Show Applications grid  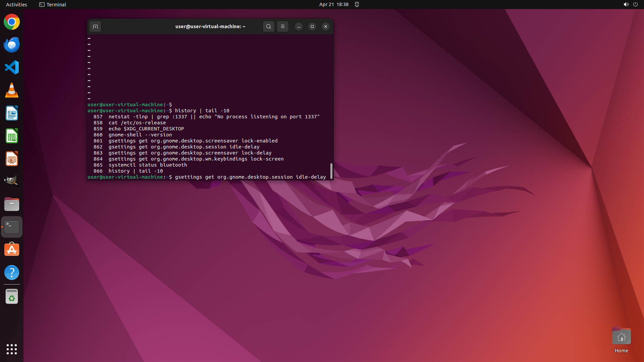coord(12,349)
